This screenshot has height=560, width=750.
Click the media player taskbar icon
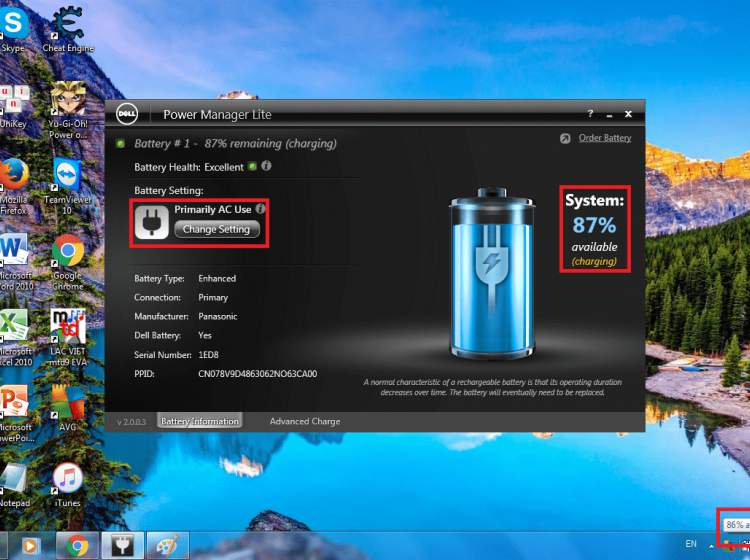point(30,546)
